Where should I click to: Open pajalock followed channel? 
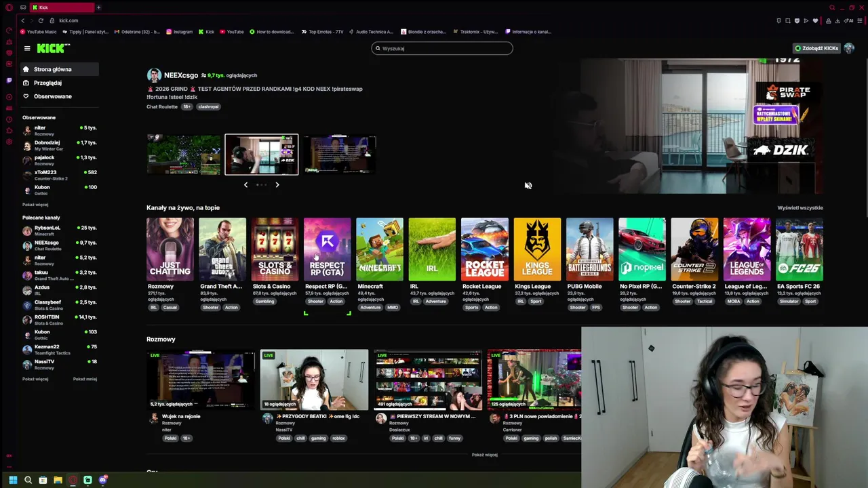pos(60,160)
